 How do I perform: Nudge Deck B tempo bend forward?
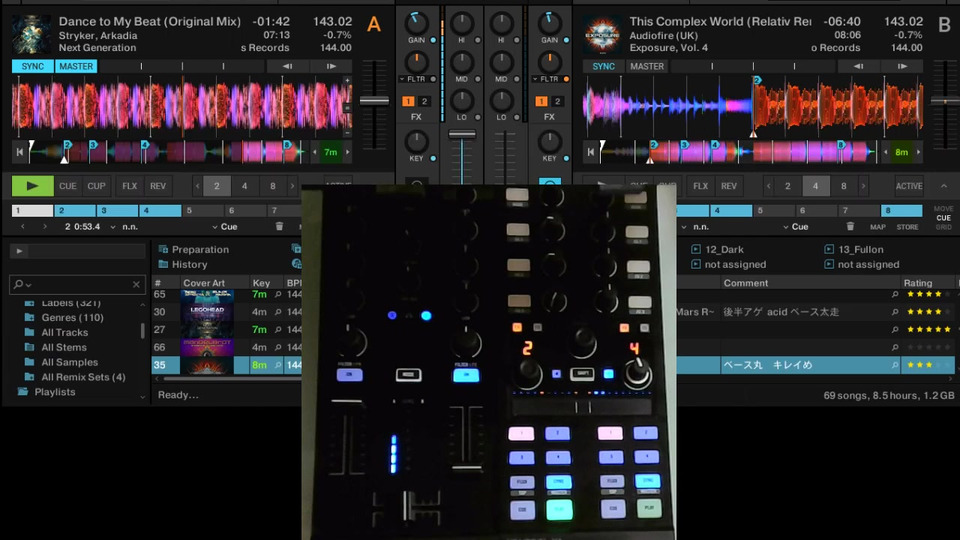(x=902, y=66)
